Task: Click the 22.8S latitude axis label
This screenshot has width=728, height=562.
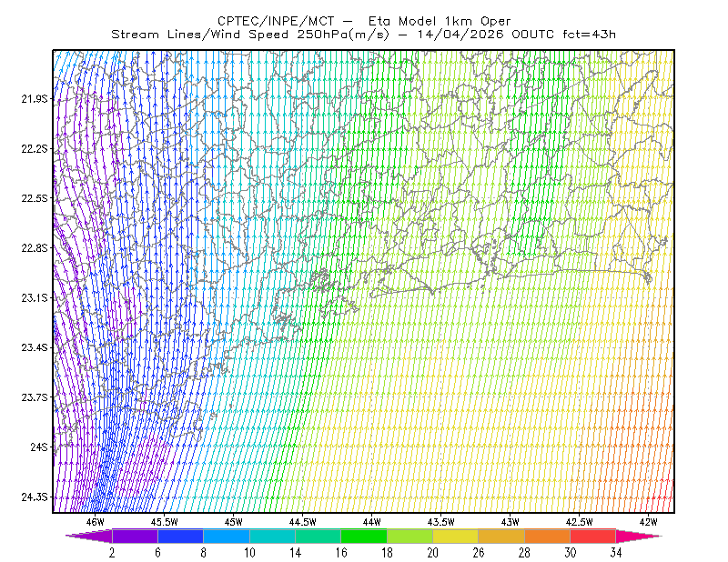Action: point(35,248)
